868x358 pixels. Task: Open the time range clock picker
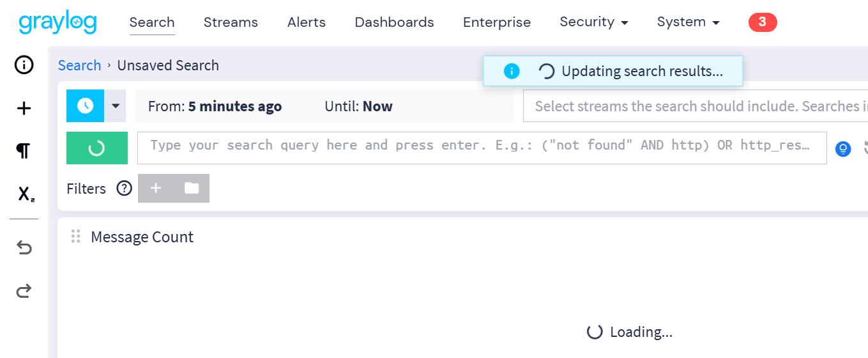[86, 106]
